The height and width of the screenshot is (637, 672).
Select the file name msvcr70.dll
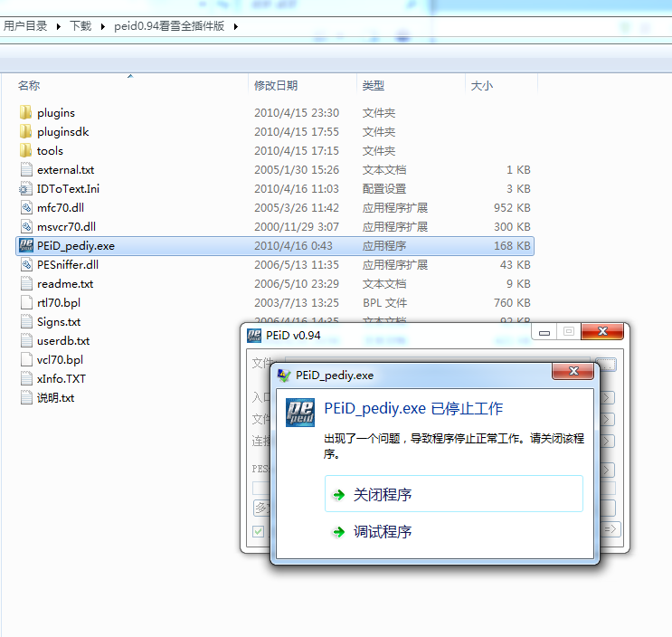pyautogui.click(x=66, y=227)
